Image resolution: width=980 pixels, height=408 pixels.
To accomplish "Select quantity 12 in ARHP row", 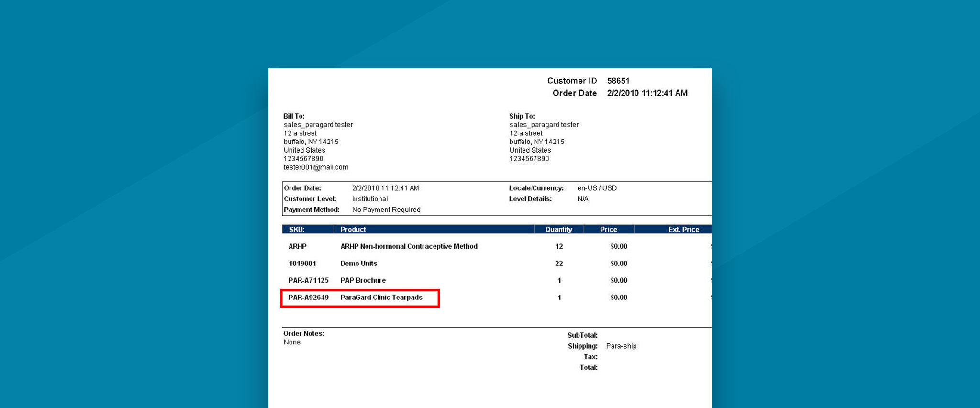I will pyautogui.click(x=559, y=247).
